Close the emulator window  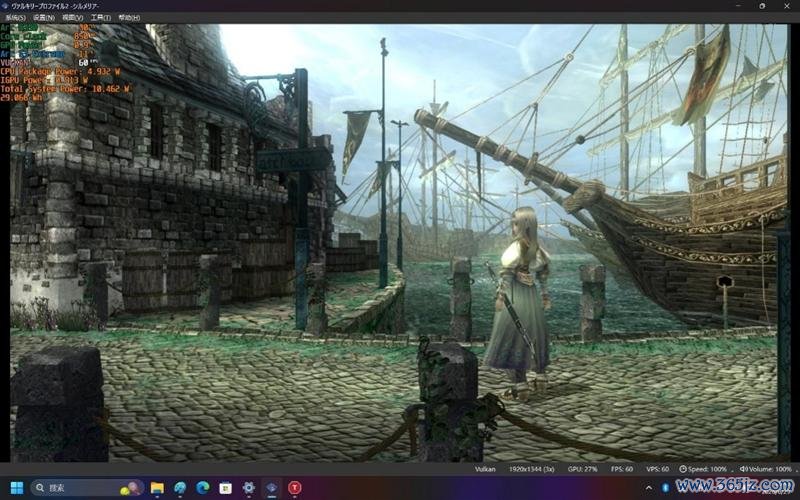point(787,6)
